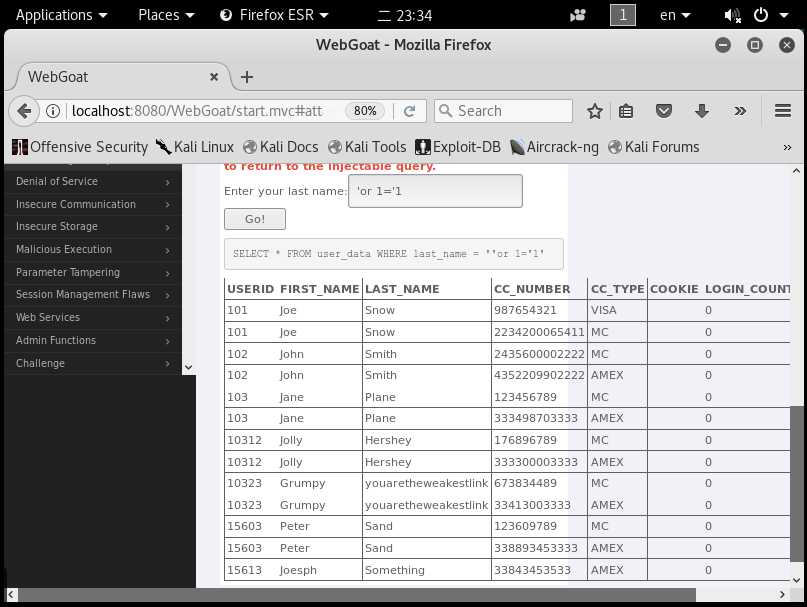Open the volume control in system tray
The width and height of the screenshot is (807, 607).
tap(732, 15)
